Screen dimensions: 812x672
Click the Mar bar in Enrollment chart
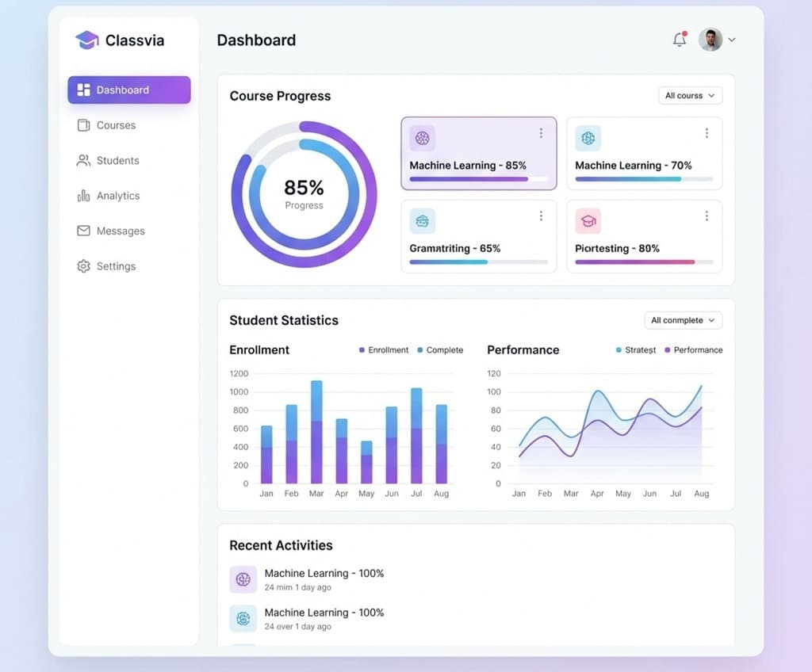pos(316,432)
